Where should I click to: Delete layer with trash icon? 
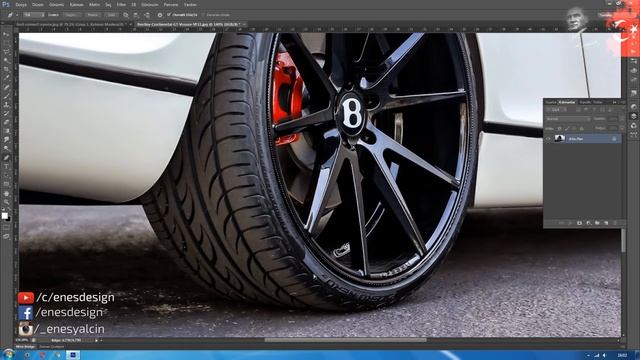pyautogui.click(x=614, y=223)
